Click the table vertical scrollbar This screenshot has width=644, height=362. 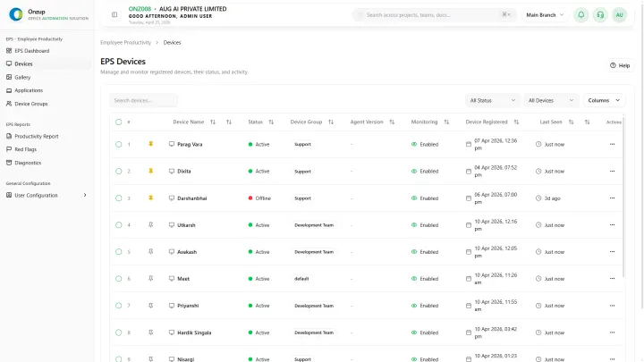[x=623, y=196]
